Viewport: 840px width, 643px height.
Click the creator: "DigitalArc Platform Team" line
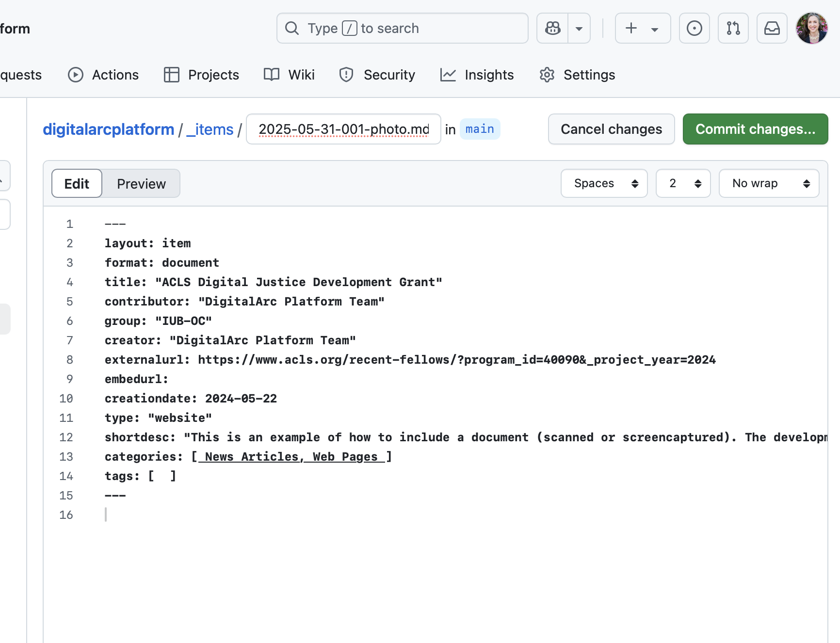pos(230,340)
